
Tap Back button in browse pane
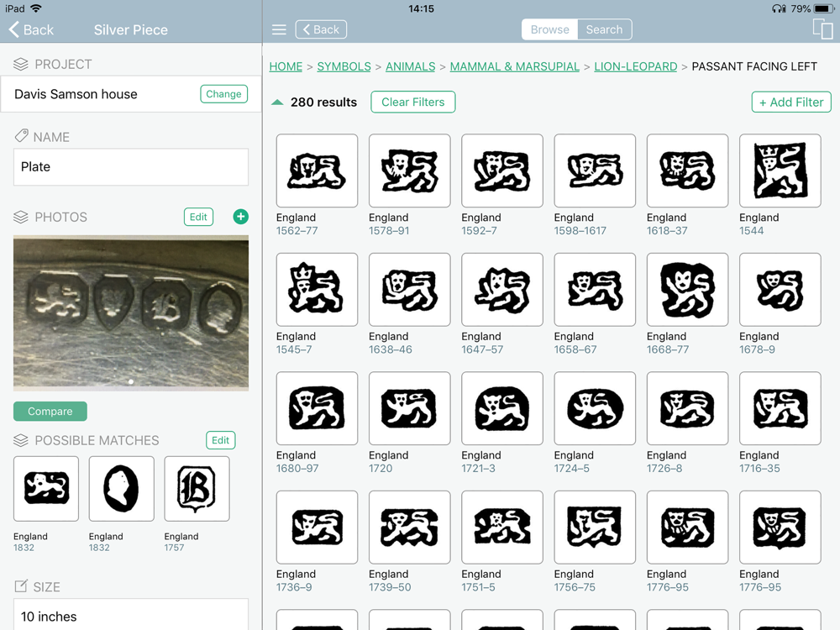click(321, 29)
